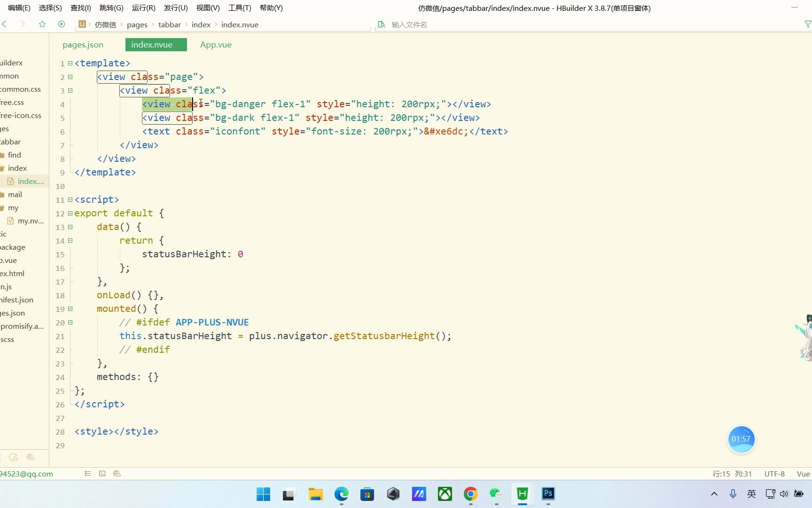Click the Vue language mode indicator
The height and width of the screenshot is (508, 812).
click(x=803, y=474)
